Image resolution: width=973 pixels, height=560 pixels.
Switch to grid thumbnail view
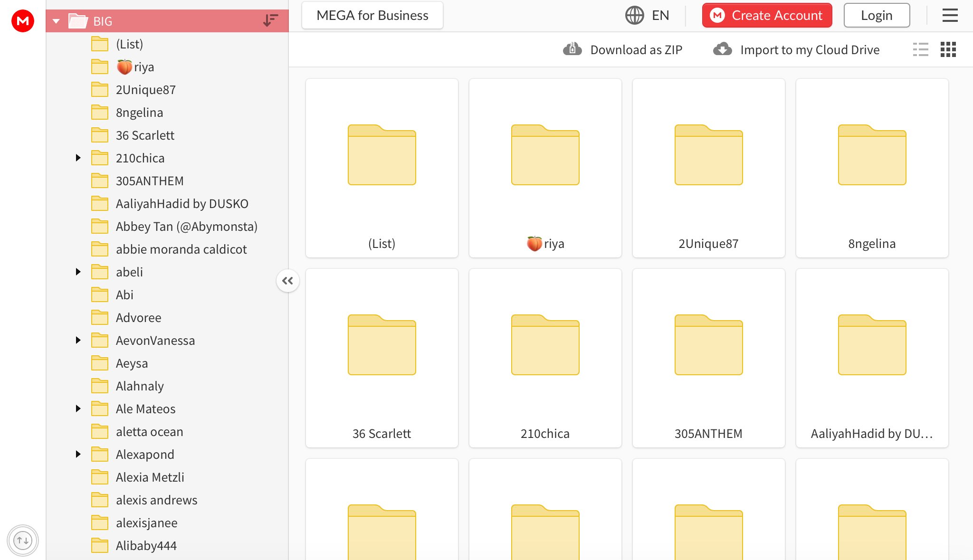click(948, 49)
